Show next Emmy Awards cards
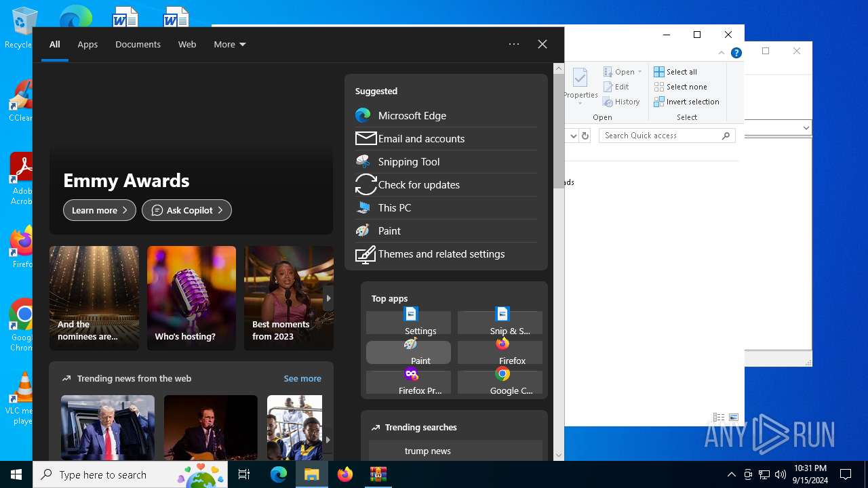 tap(328, 298)
